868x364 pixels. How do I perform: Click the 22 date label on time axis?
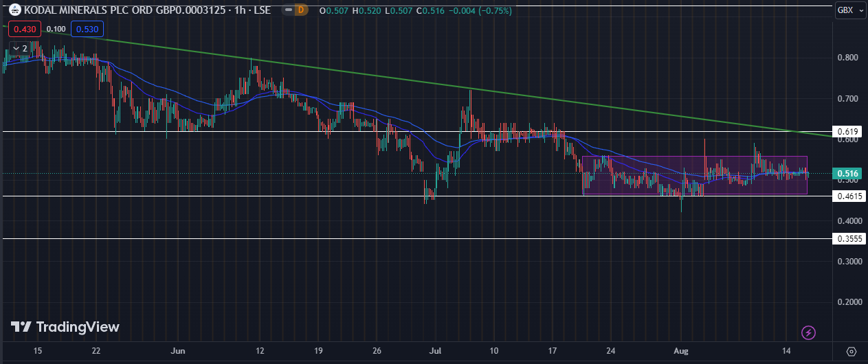coord(96,351)
